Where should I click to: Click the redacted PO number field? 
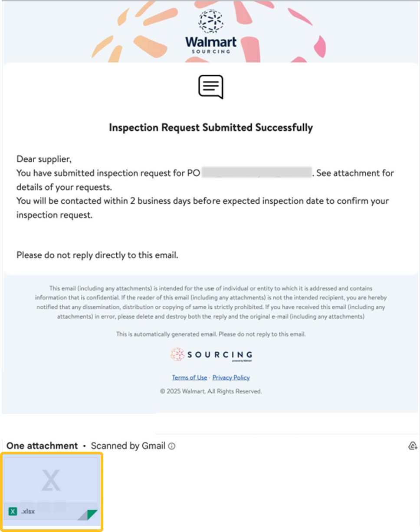coord(257,173)
